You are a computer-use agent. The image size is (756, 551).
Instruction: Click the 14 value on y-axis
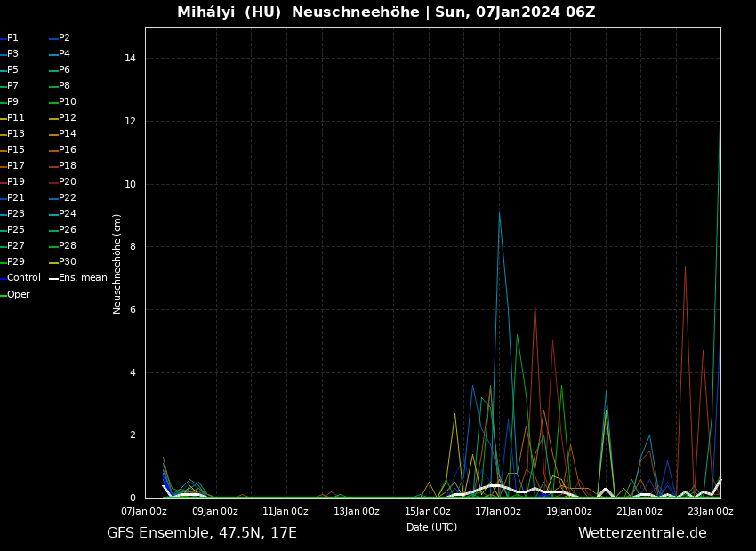tap(130, 59)
